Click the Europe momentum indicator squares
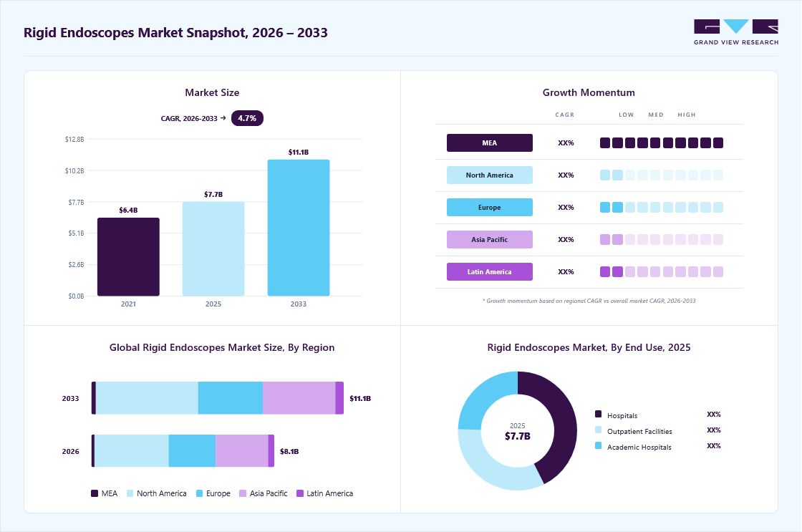Screen dimensions: 802x532 pyautogui.click(x=662, y=207)
